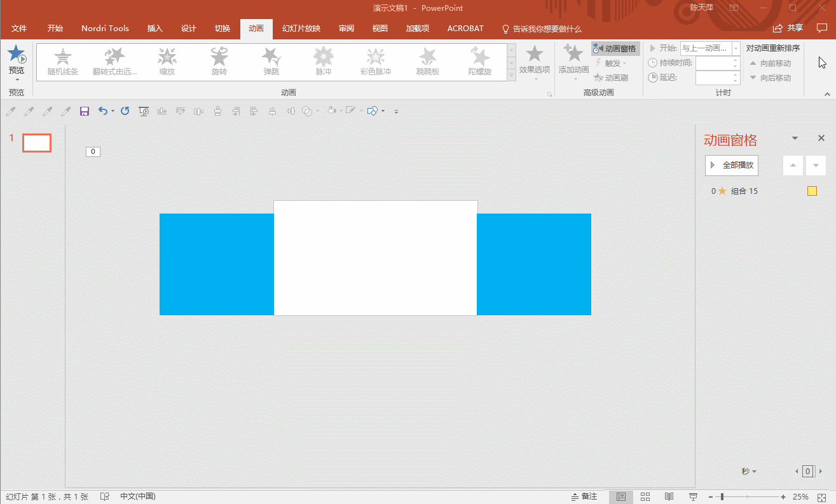Click the Add Animation star icon
Viewport: 836px width, 504px height.
click(x=573, y=54)
